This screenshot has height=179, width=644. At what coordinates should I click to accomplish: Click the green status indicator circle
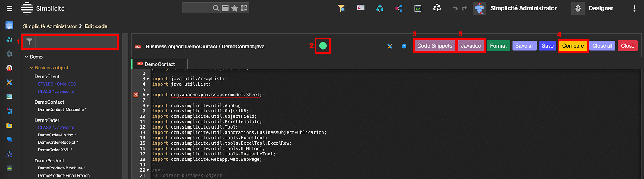pyautogui.click(x=323, y=46)
